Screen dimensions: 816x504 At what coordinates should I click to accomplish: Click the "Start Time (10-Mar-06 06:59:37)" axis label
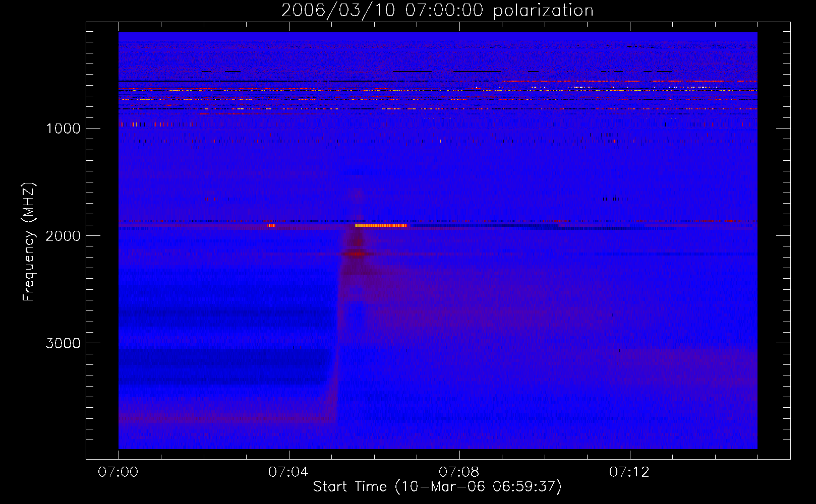(437, 487)
